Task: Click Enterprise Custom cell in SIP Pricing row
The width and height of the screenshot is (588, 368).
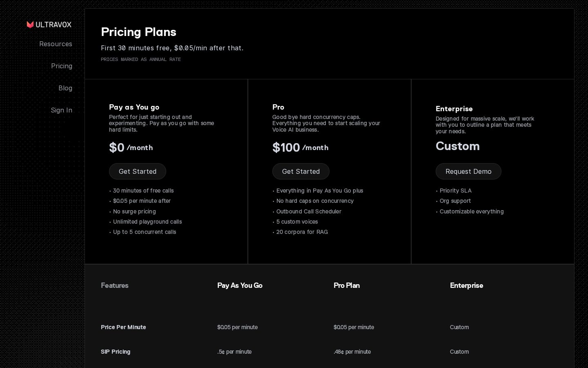Action: pyautogui.click(x=459, y=352)
